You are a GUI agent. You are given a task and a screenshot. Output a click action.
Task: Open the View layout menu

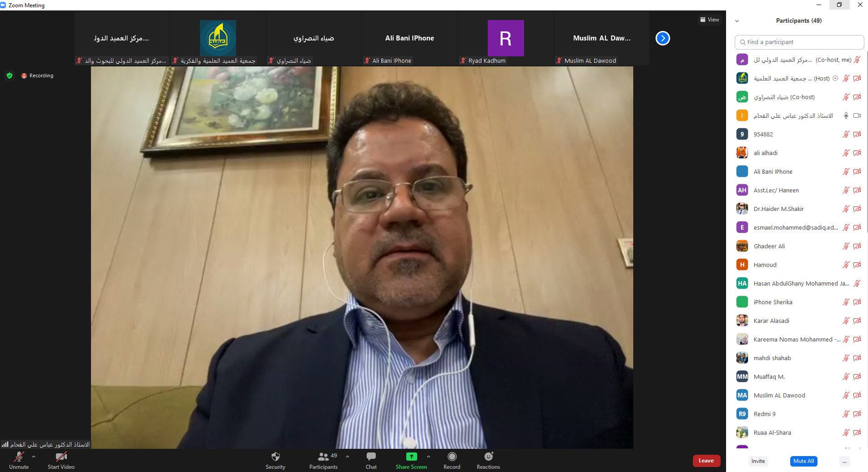tap(709, 20)
